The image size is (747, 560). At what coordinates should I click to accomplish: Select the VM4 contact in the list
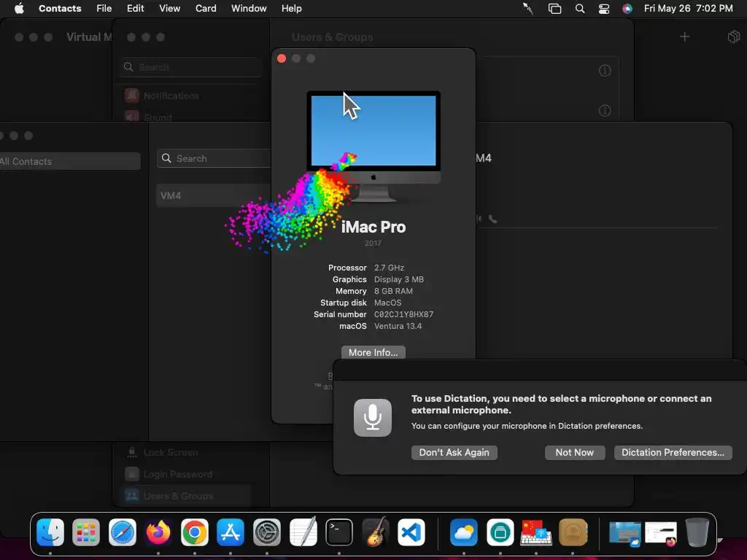click(x=214, y=195)
